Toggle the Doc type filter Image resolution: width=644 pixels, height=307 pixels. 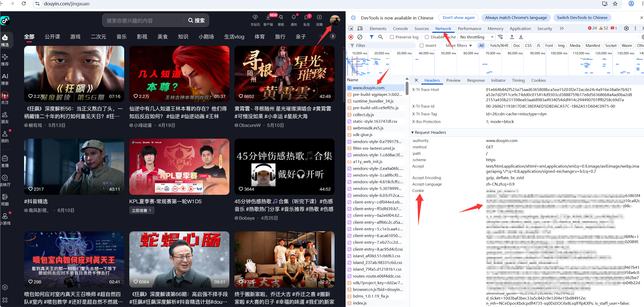tap(516, 46)
